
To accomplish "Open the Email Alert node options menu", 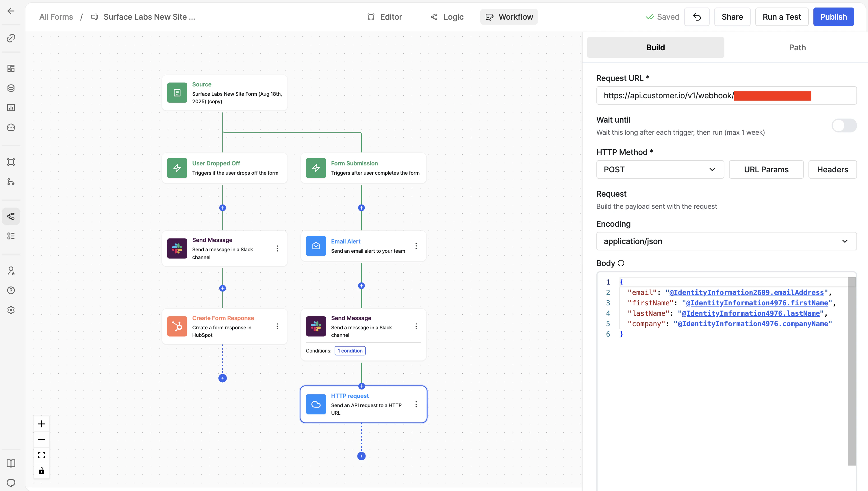I will click(x=416, y=246).
